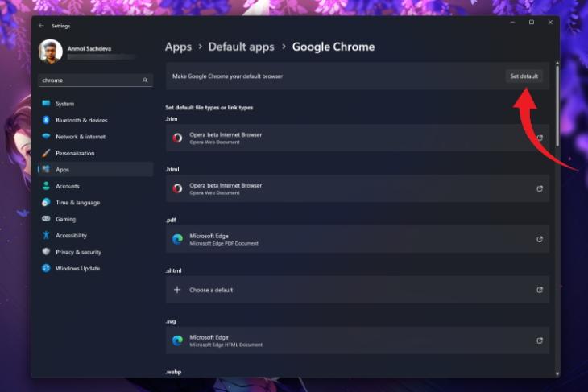Click the Windows Update sync icon
Screen dimensions: 588x392
46,268
